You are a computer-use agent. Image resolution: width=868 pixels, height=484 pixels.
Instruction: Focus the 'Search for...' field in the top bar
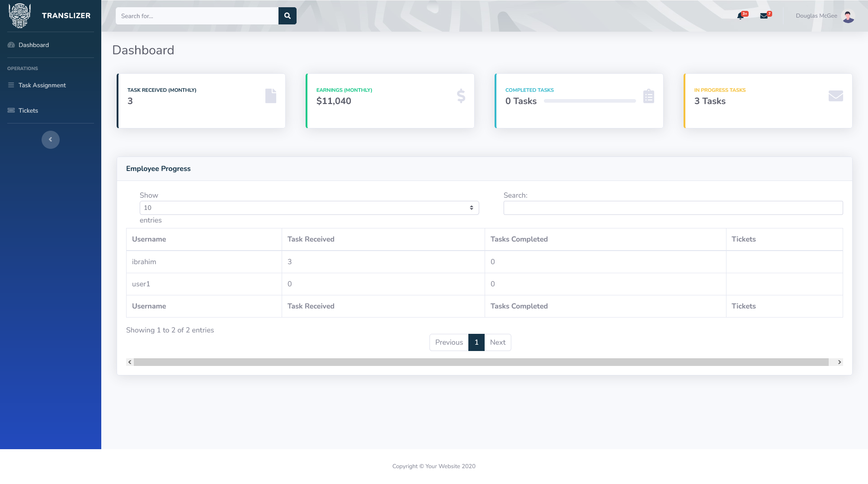[x=197, y=16]
